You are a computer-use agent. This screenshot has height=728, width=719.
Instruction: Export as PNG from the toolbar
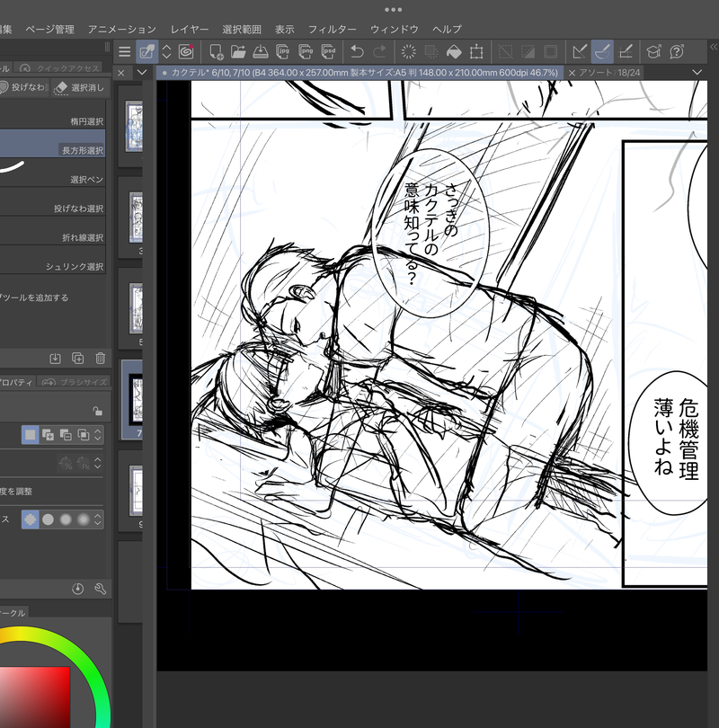click(x=306, y=51)
